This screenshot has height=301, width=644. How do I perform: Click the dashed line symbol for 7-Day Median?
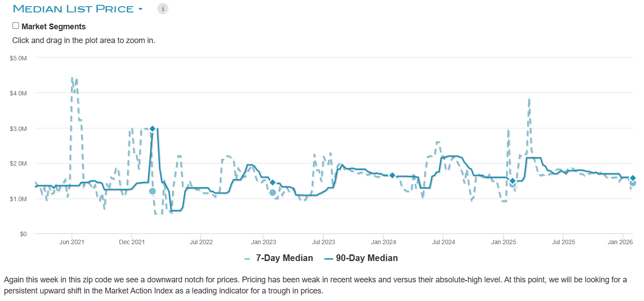[x=247, y=258]
